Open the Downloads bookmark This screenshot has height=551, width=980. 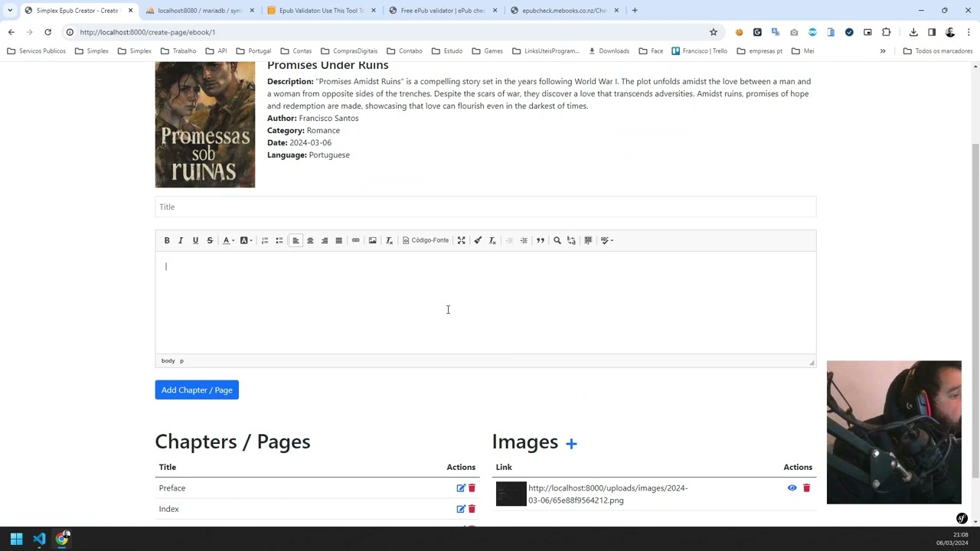click(609, 51)
